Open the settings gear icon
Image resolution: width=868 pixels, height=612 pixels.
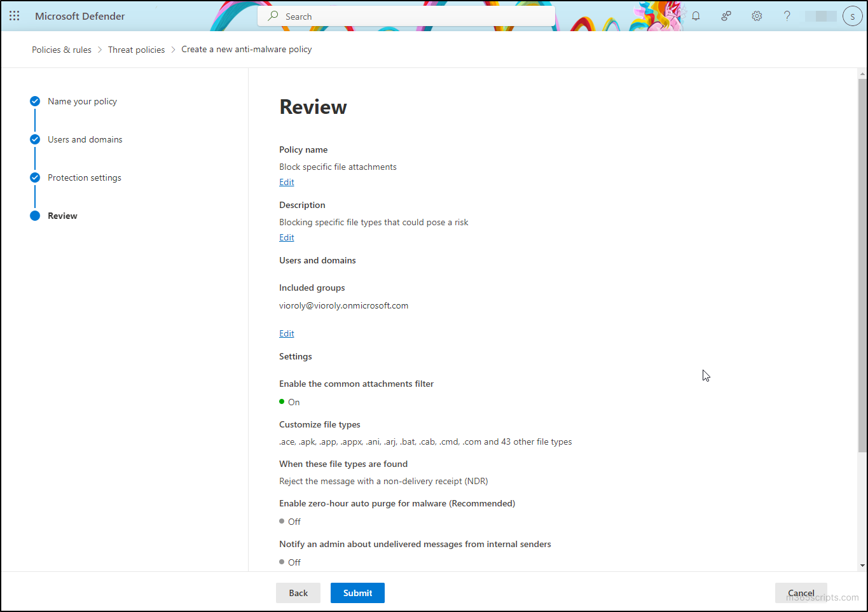click(x=757, y=16)
